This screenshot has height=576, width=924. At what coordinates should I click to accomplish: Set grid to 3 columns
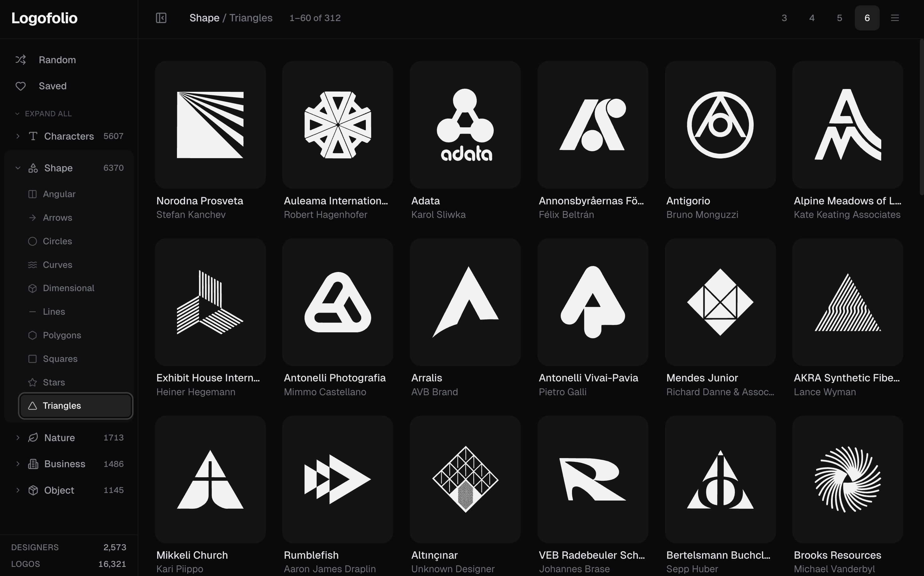tap(784, 18)
